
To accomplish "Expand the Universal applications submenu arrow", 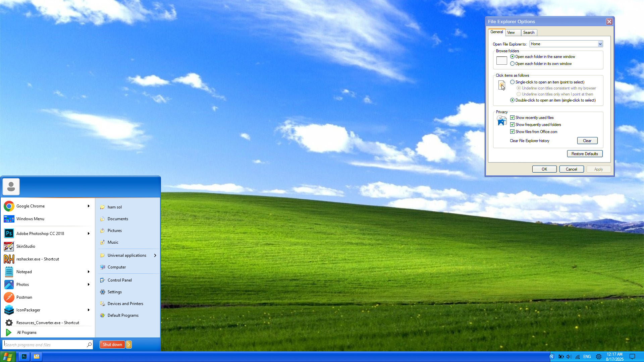I will pyautogui.click(x=155, y=255).
